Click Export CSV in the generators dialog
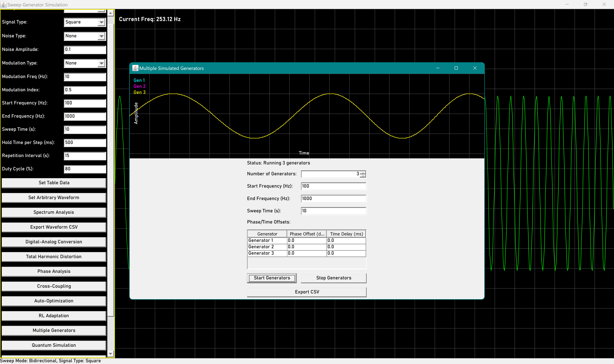 pyautogui.click(x=307, y=292)
